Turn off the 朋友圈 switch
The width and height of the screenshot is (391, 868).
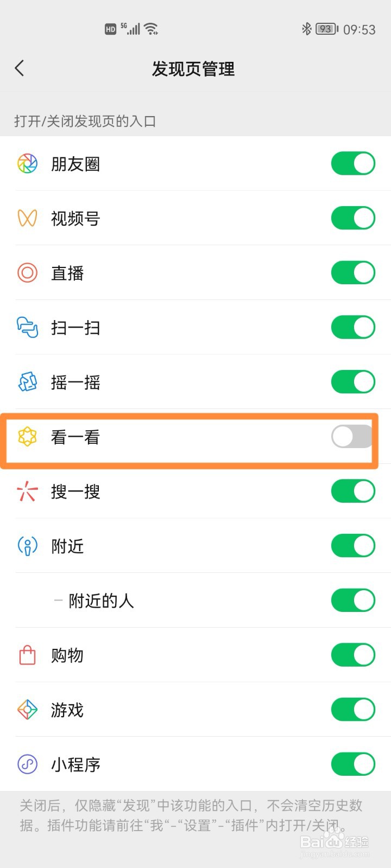353,163
